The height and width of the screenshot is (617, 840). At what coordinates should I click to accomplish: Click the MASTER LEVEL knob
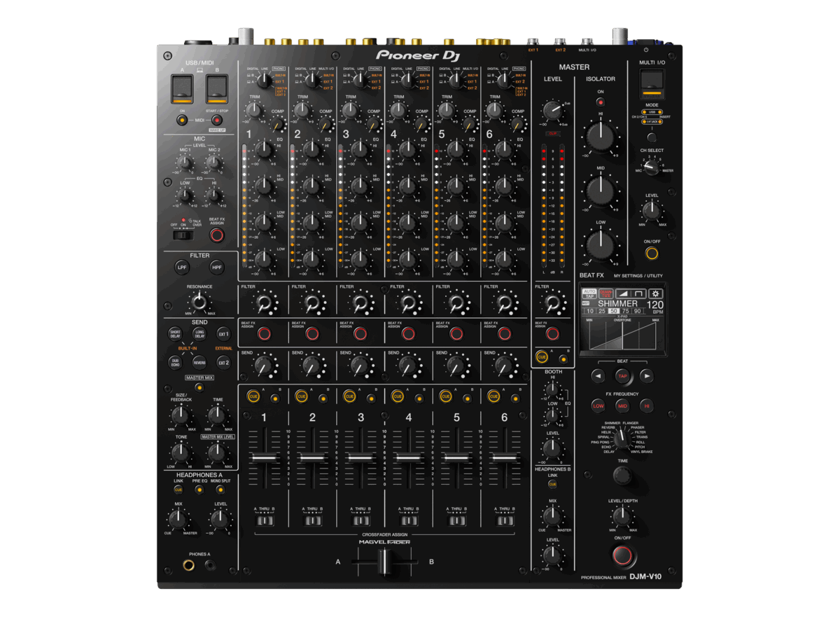coord(552,109)
